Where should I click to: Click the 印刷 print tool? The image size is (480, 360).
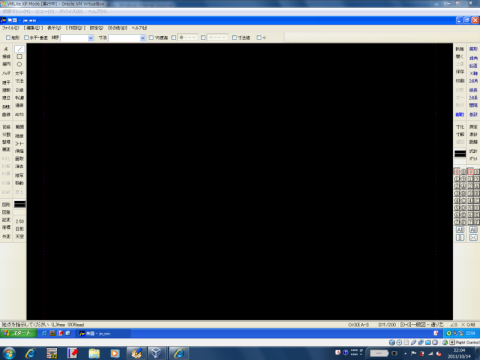click(x=460, y=81)
